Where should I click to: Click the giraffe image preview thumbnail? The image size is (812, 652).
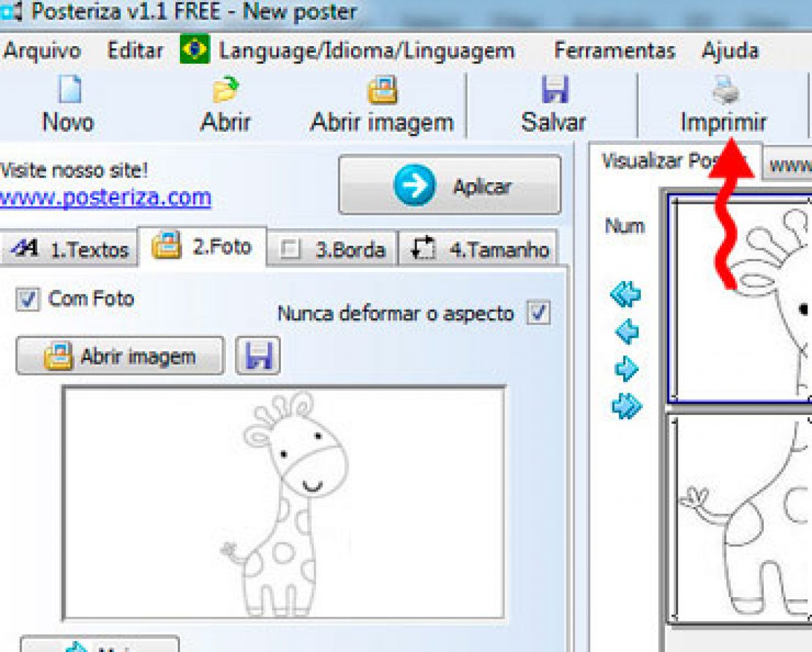(x=284, y=502)
